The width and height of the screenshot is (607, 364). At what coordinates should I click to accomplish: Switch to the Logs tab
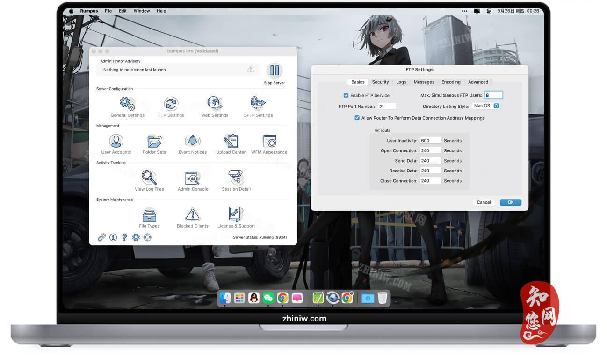(x=401, y=82)
